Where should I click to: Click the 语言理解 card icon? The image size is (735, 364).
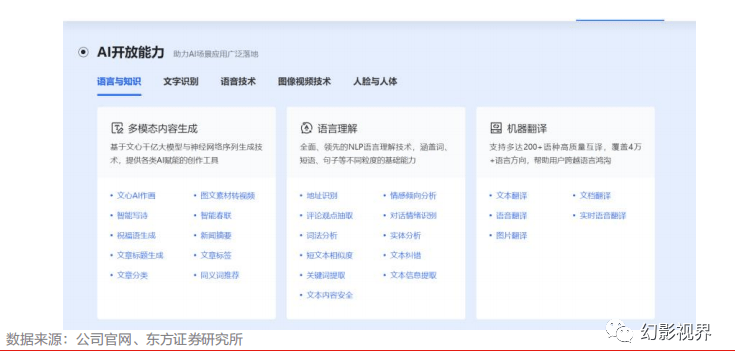click(x=306, y=128)
